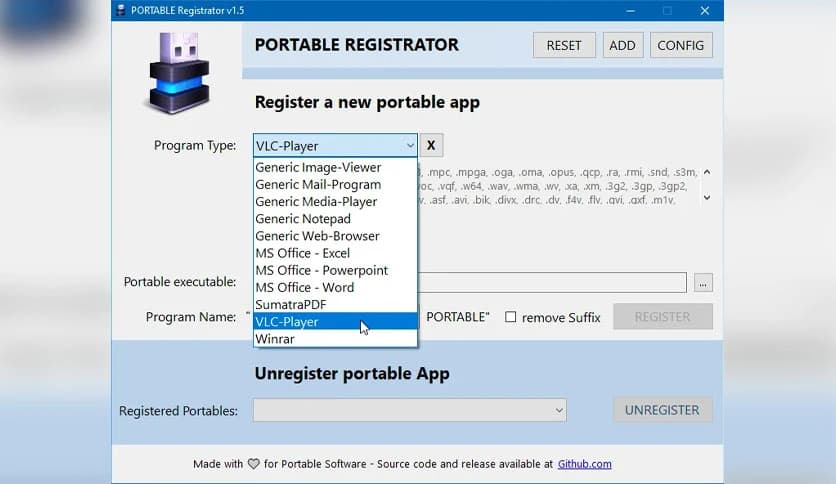Viewport: 836px width, 484px height.
Task: Pick Generic Web-Browser entry
Action: tap(335, 236)
